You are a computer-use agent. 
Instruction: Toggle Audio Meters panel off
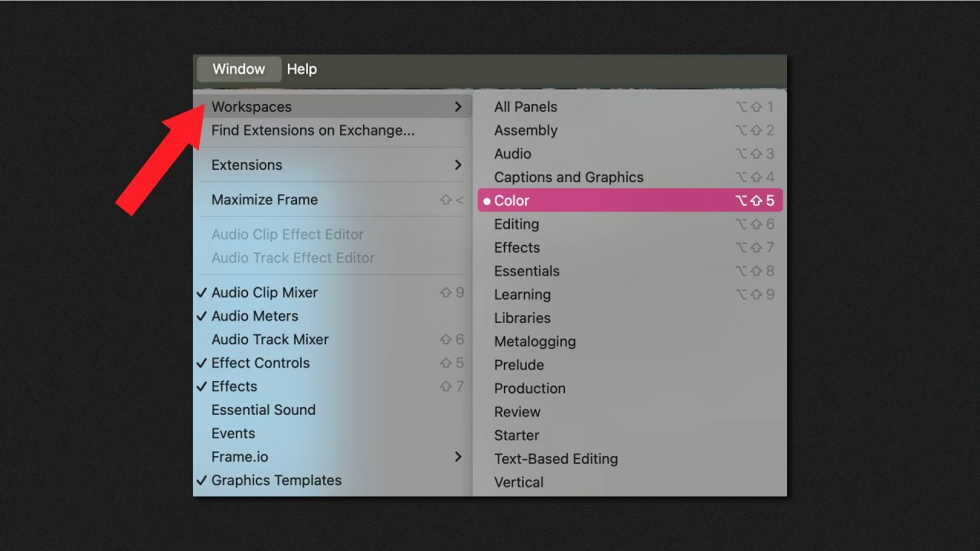coord(254,316)
